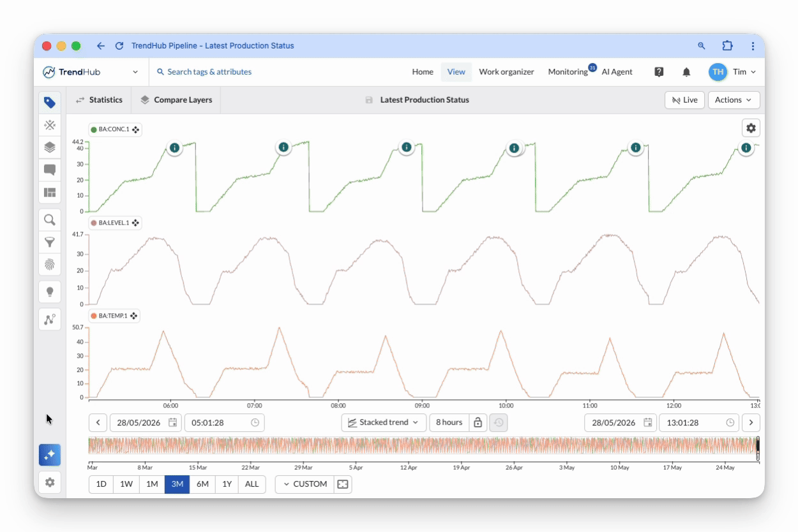This screenshot has height=532, width=798.
Task: Launch the AI sparkle assistant button
Action: (x=50, y=455)
